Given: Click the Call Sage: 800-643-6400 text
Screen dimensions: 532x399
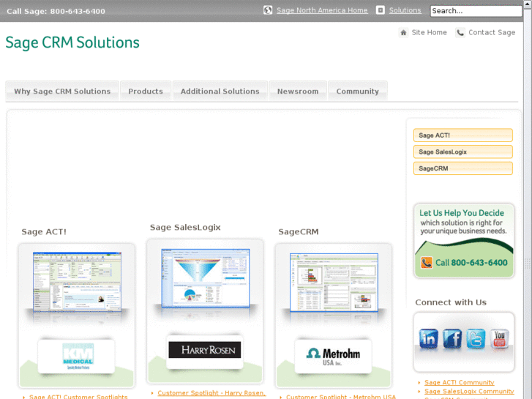Looking at the screenshot, I should (x=56, y=11).
